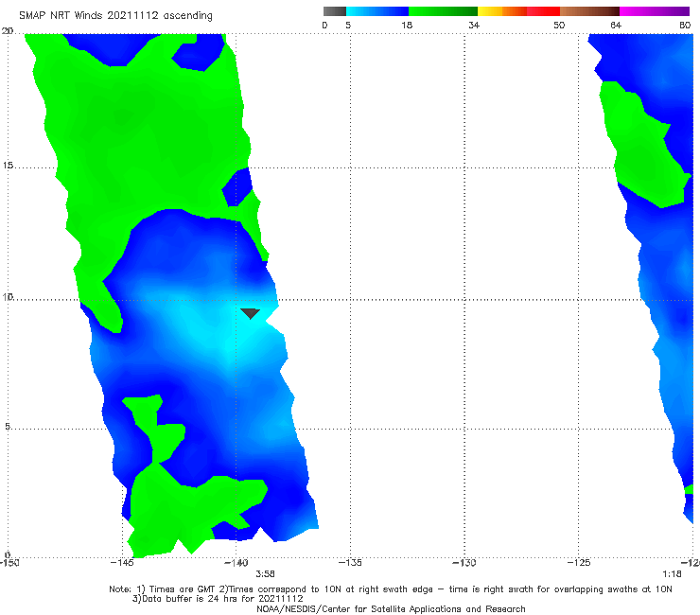The height and width of the screenshot is (615, 700).
Task: Click the latitude axis label '15'
Action: tap(8, 166)
